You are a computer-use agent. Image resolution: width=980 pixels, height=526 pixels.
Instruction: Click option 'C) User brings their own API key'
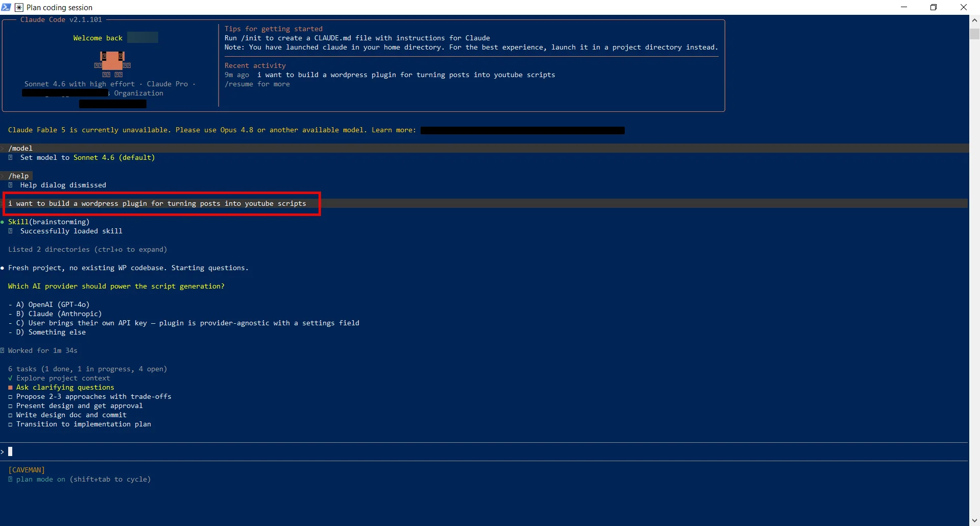(x=184, y=323)
